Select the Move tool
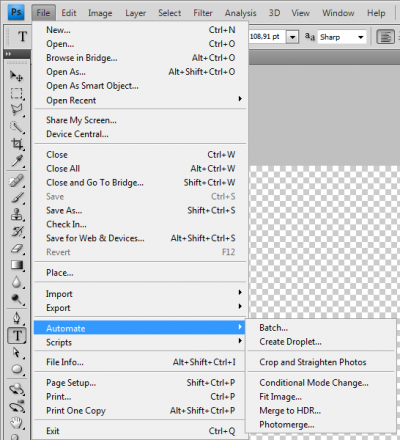The height and width of the screenshot is (440, 400). click(x=16, y=76)
